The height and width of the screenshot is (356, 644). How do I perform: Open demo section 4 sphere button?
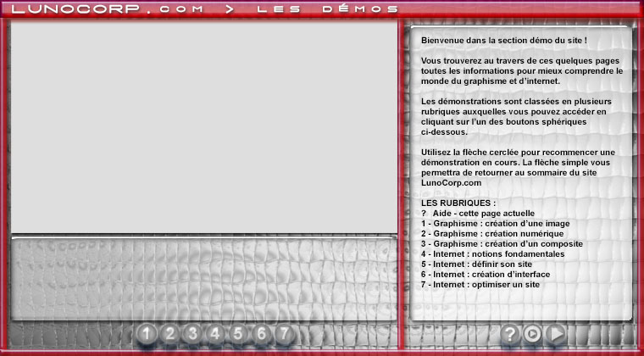[215, 334]
